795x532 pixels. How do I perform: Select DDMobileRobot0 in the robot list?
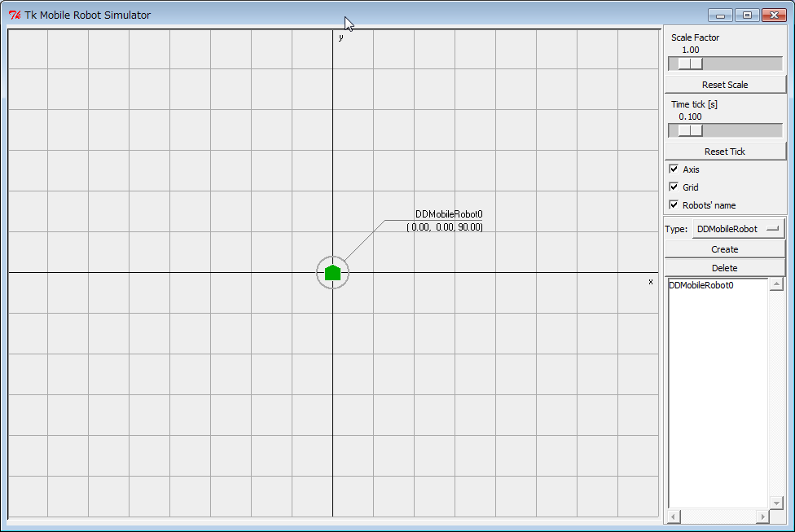coord(701,285)
